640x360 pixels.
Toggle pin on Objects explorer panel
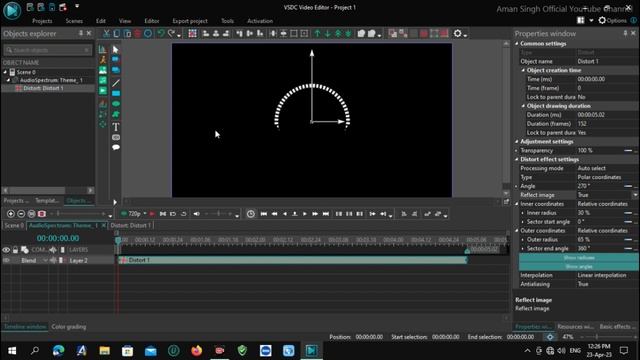(x=81, y=33)
